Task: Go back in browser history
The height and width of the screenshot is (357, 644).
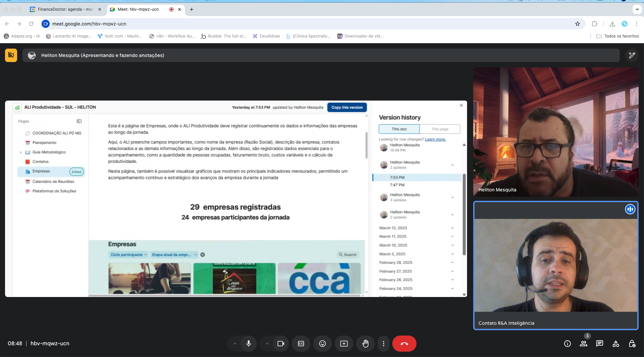Action: 7,24
